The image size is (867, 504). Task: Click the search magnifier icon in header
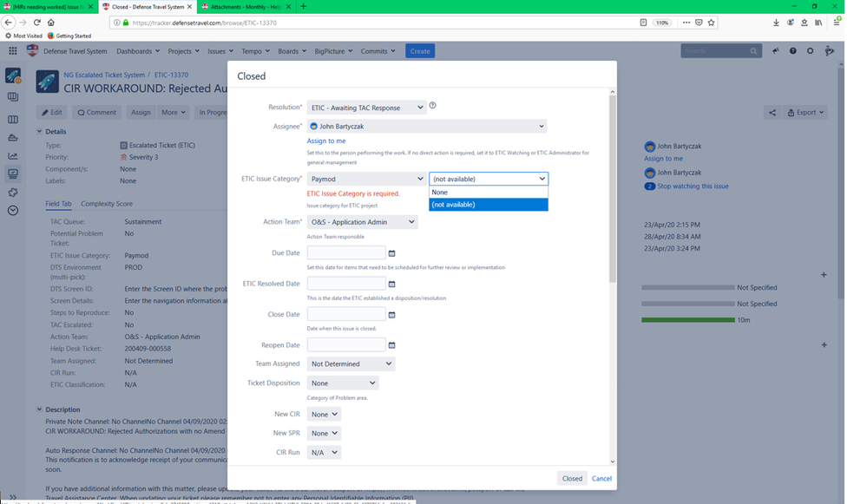coord(753,51)
